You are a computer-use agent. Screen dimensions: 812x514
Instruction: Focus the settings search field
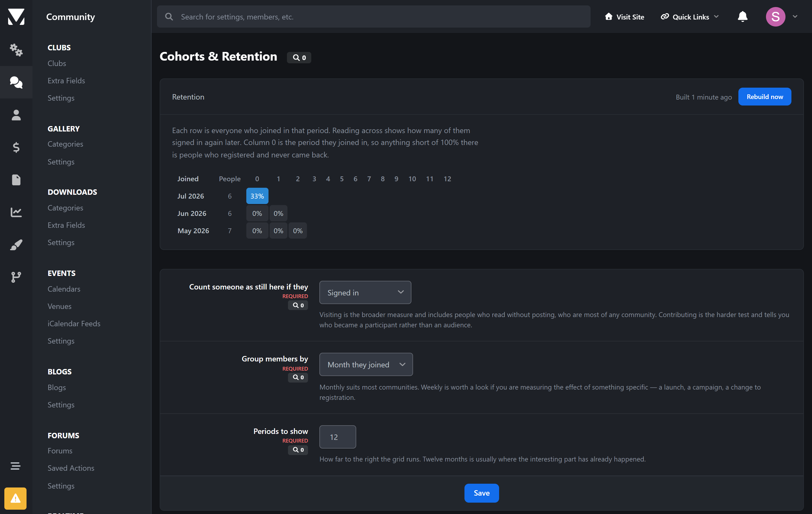(374, 17)
